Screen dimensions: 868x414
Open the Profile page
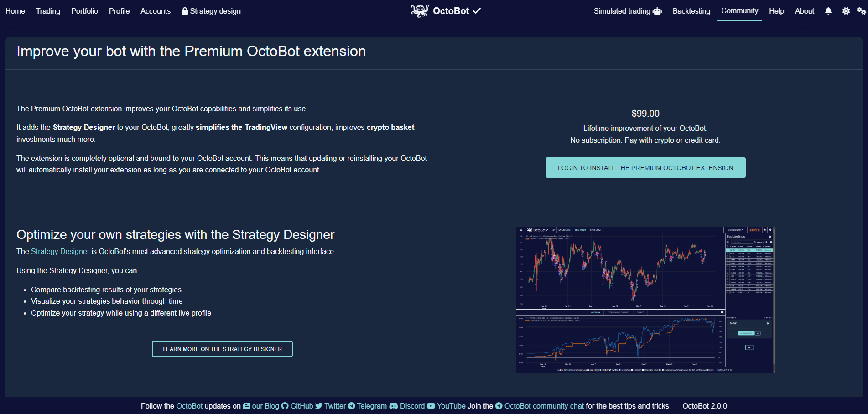point(119,11)
